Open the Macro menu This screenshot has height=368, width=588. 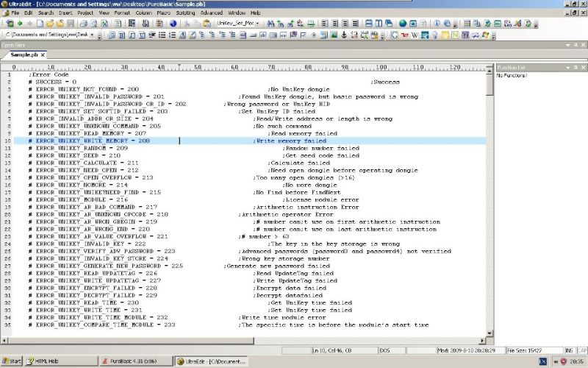164,13
